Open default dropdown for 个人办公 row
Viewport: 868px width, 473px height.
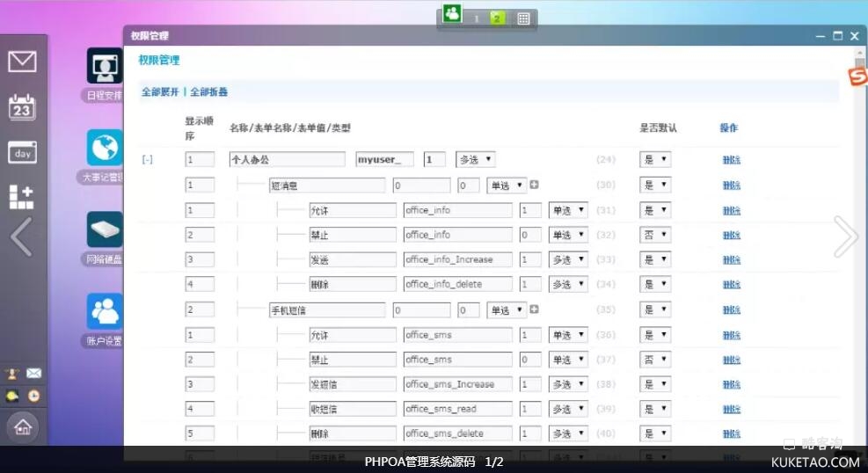tap(655, 160)
